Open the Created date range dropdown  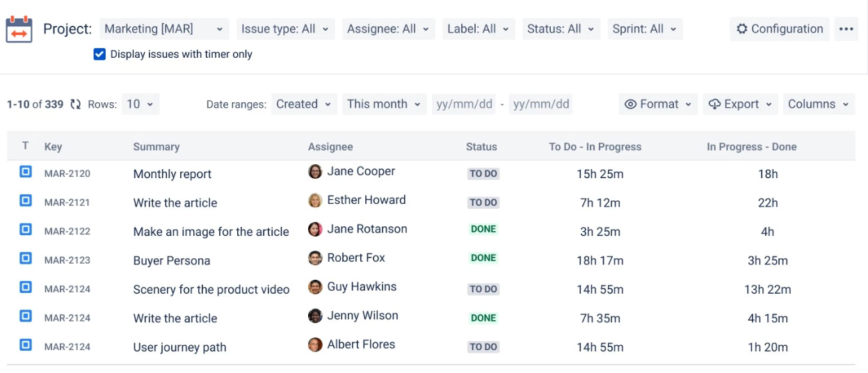304,104
